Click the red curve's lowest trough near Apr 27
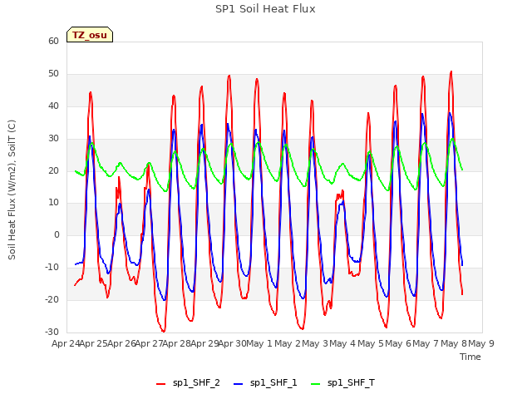The height and width of the screenshot is (399, 532). point(164,331)
